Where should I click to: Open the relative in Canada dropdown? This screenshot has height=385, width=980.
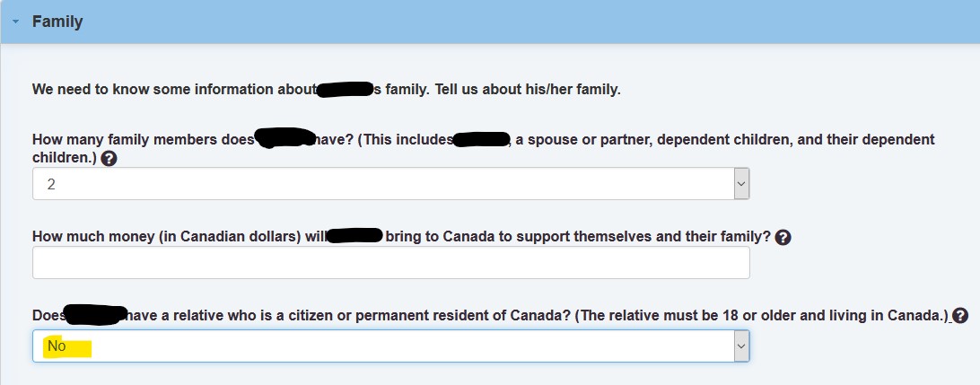coord(390,346)
